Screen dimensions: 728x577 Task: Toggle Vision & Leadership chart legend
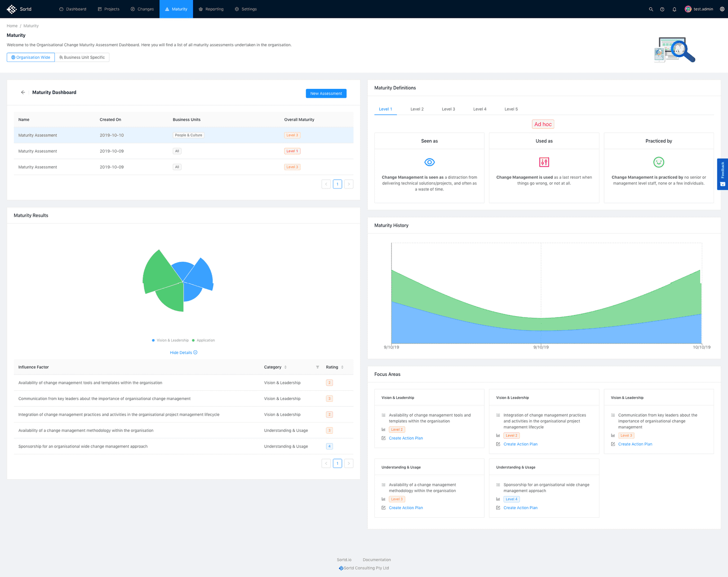(x=170, y=340)
